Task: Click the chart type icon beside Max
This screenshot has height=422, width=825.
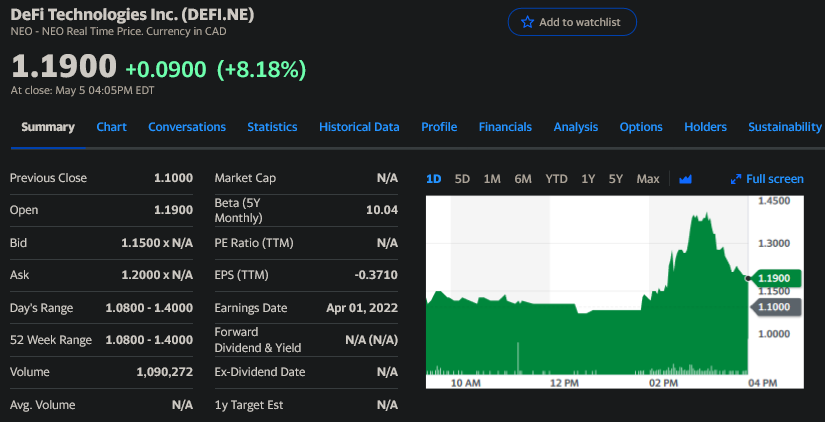Action: (685, 179)
